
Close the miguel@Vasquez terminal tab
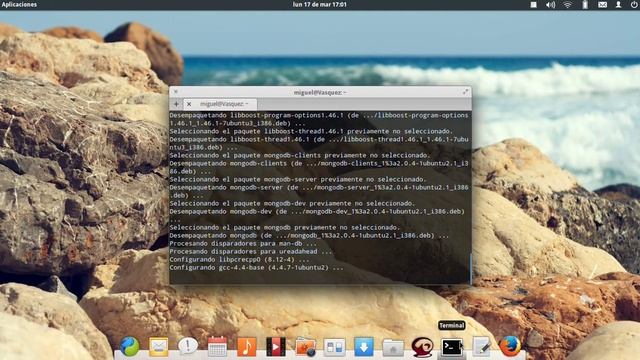(189, 104)
